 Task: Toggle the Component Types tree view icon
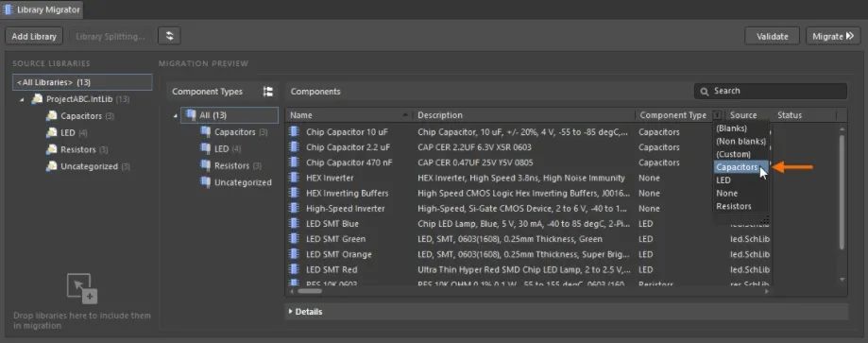coord(268,92)
